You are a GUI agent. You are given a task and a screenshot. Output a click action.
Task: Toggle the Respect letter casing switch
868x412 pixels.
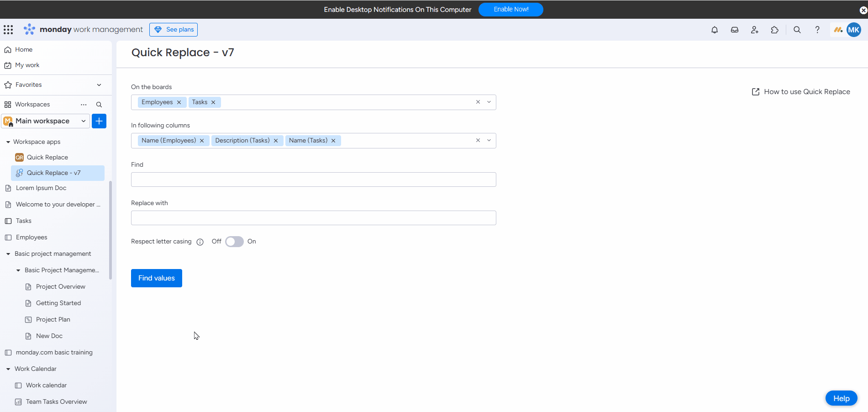coord(234,242)
